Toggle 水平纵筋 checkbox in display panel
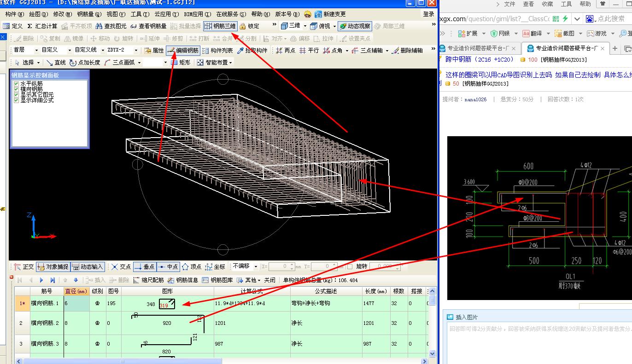The height and width of the screenshot is (364, 632). (x=17, y=84)
